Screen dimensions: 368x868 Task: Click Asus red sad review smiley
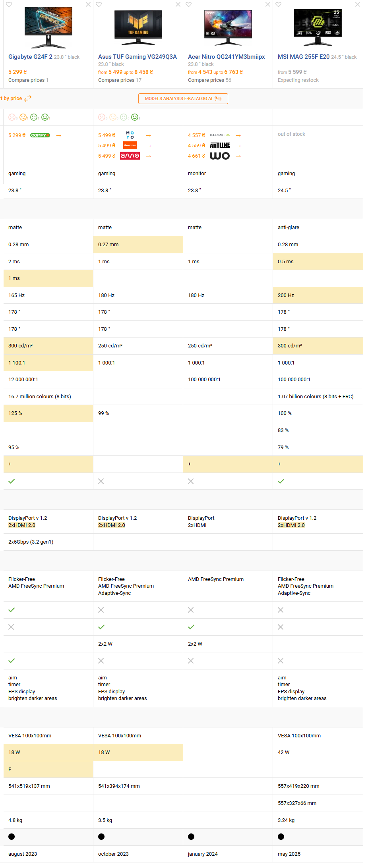pos(102,117)
